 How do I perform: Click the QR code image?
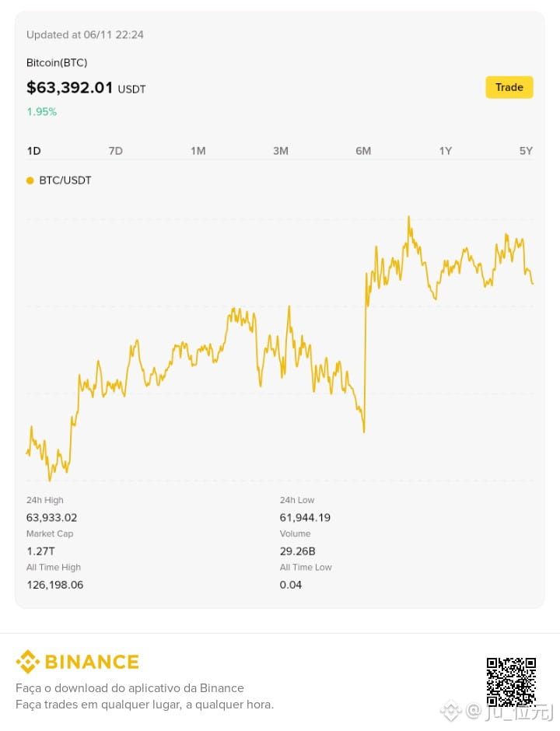pyautogui.click(x=511, y=681)
